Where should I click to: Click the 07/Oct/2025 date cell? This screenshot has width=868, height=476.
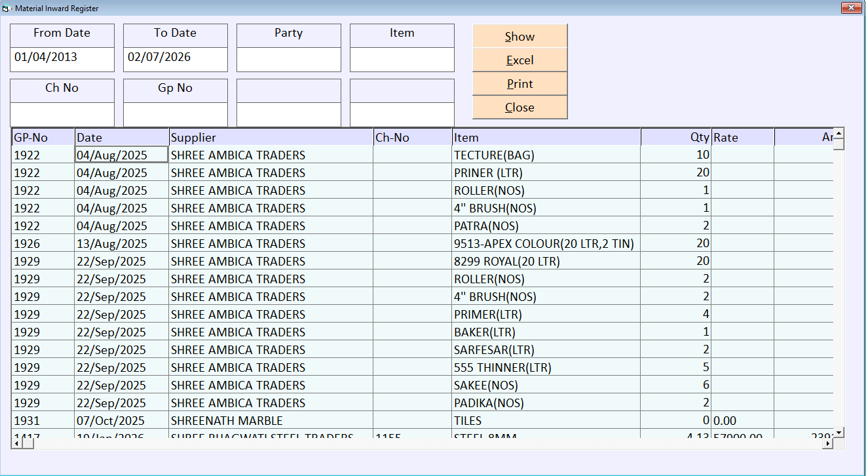(x=122, y=420)
